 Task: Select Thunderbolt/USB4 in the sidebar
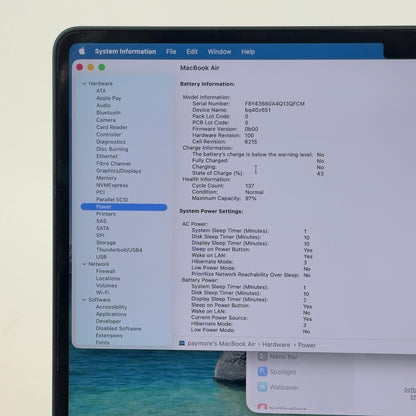(119, 250)
